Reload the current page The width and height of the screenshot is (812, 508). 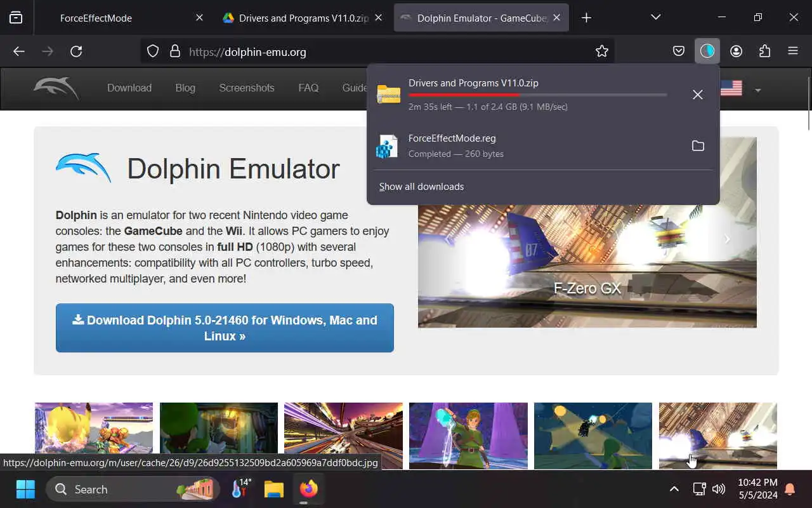76,51
